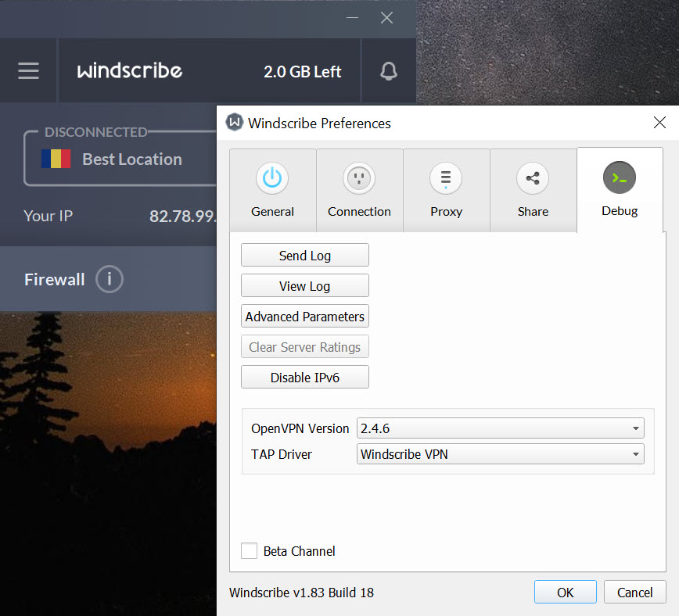The image size is (679, 616).
Task: Click the Windscribe wordmark logo
Action: coord(130,70)
